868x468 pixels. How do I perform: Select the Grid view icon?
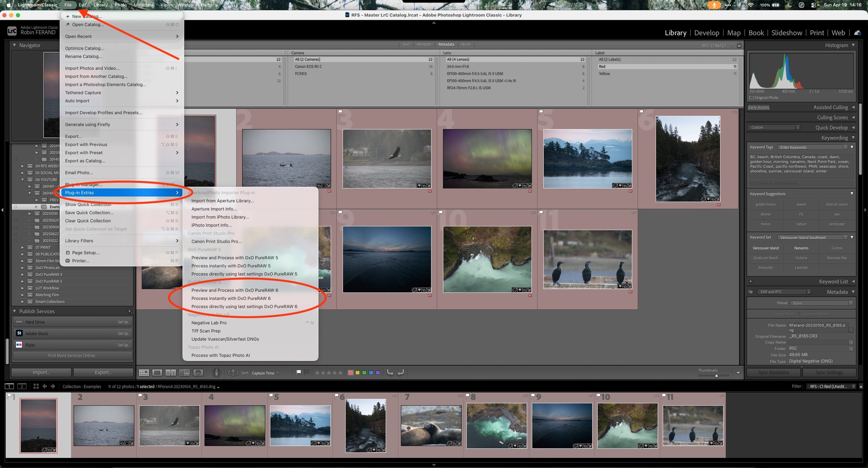[x=144, y=373]
